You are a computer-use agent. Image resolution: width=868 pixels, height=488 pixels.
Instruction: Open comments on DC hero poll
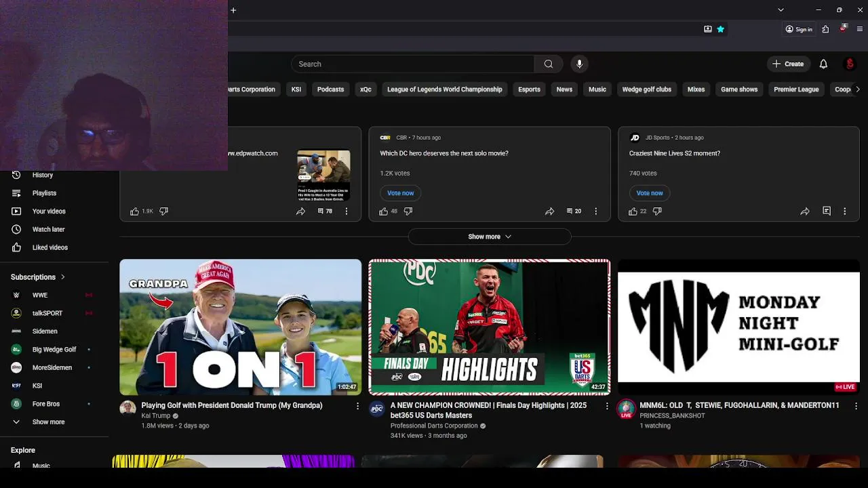tap(574, 211)
